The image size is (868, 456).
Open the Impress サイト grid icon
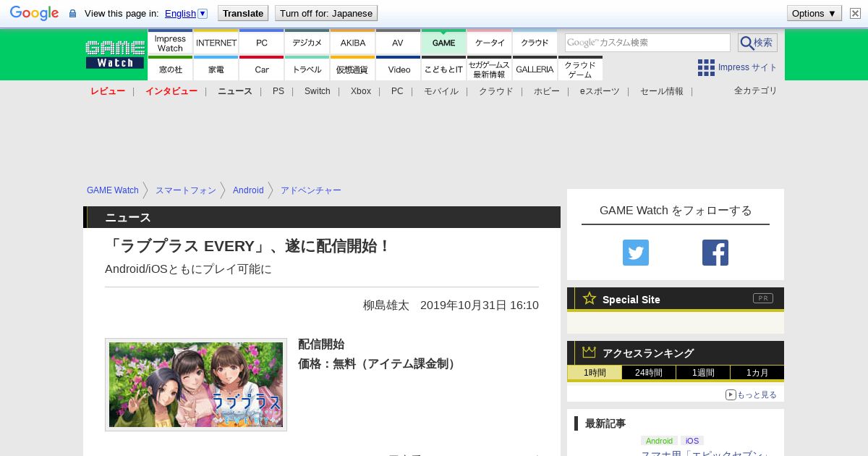click(706, 67)
